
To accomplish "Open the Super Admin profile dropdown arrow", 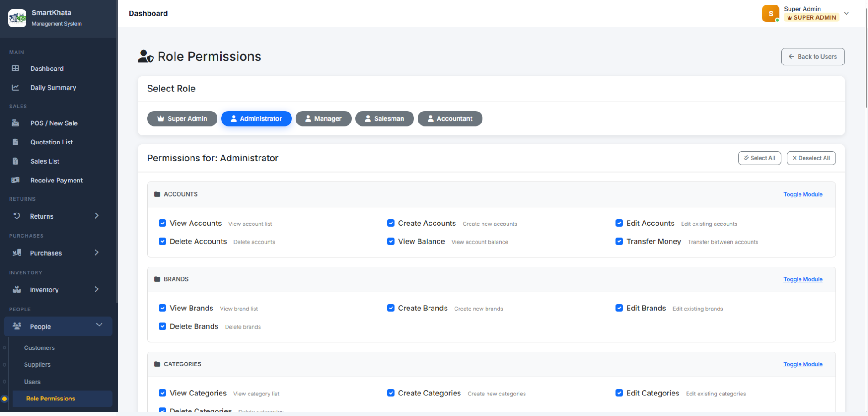I will point(847,14).
